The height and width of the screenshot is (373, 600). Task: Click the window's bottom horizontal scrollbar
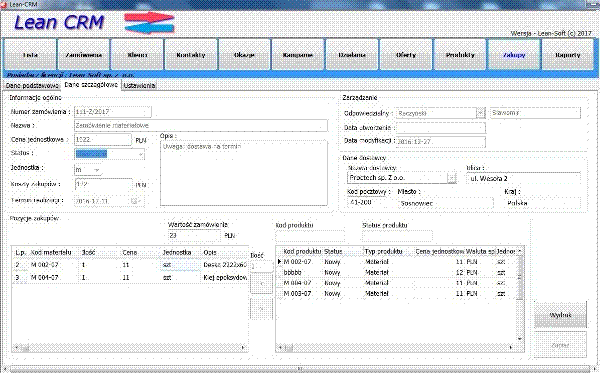click(300, 369)
